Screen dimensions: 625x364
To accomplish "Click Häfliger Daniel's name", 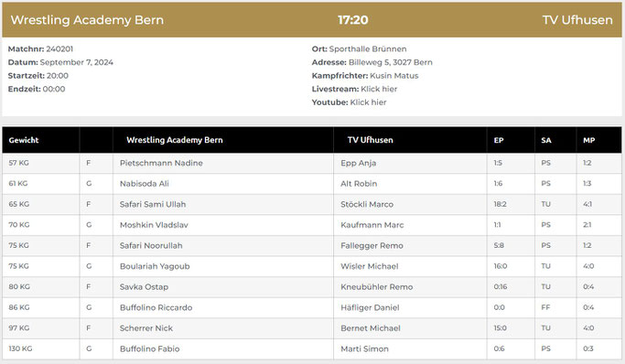I will (x=370, y=308).
